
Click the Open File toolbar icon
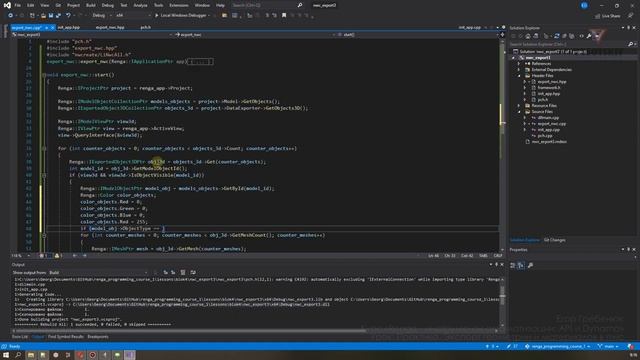(43, 16)
